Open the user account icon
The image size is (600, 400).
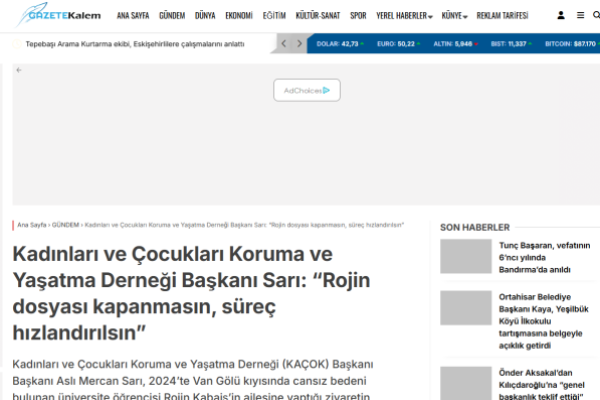tap(561, 15)
